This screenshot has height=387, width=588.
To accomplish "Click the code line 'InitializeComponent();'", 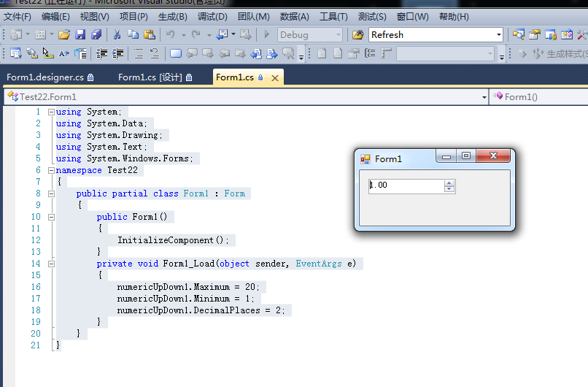I will 173,240.
